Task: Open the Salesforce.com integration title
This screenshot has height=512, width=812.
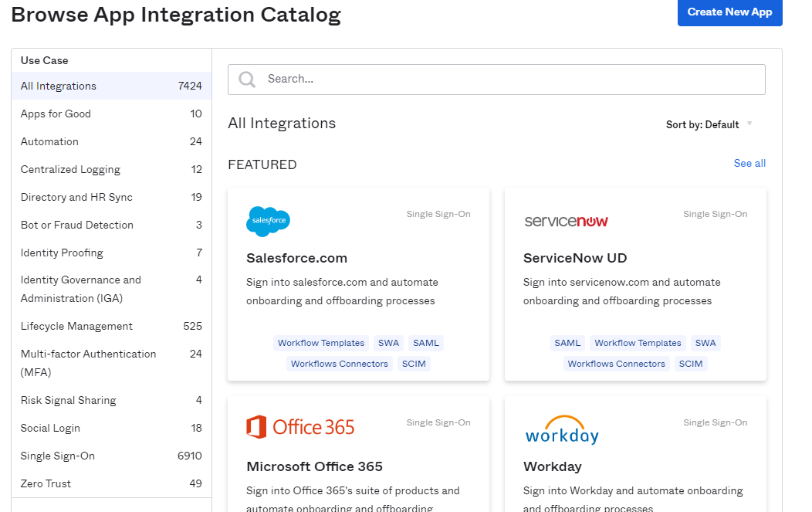Action: 296,258
